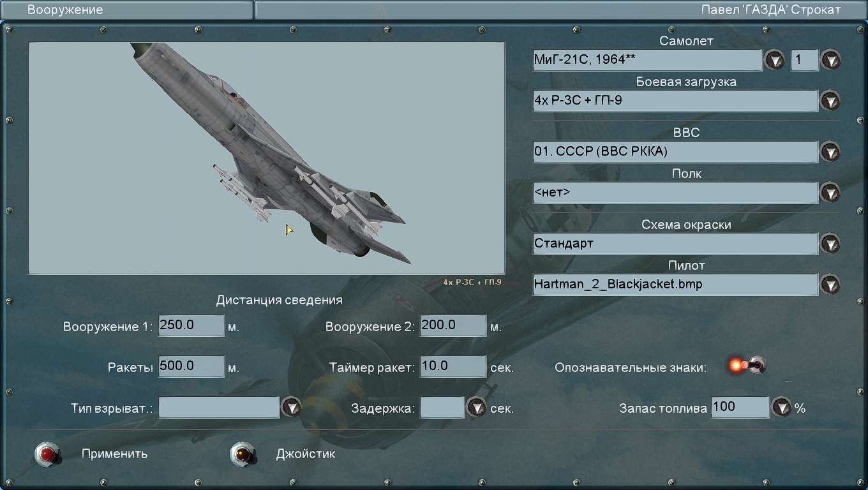868x490 pixels.
Task: Click the aircraft number field showing 1
Action: (x=805, y=60)
